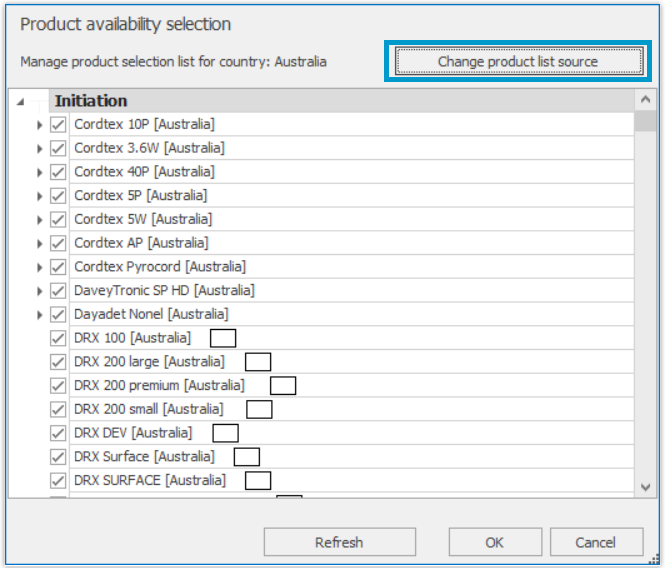Screen dimensions: 665x568
Task: Uncheck Cordtex 10P [Australia] checkbox
Action: coord(58,125)
